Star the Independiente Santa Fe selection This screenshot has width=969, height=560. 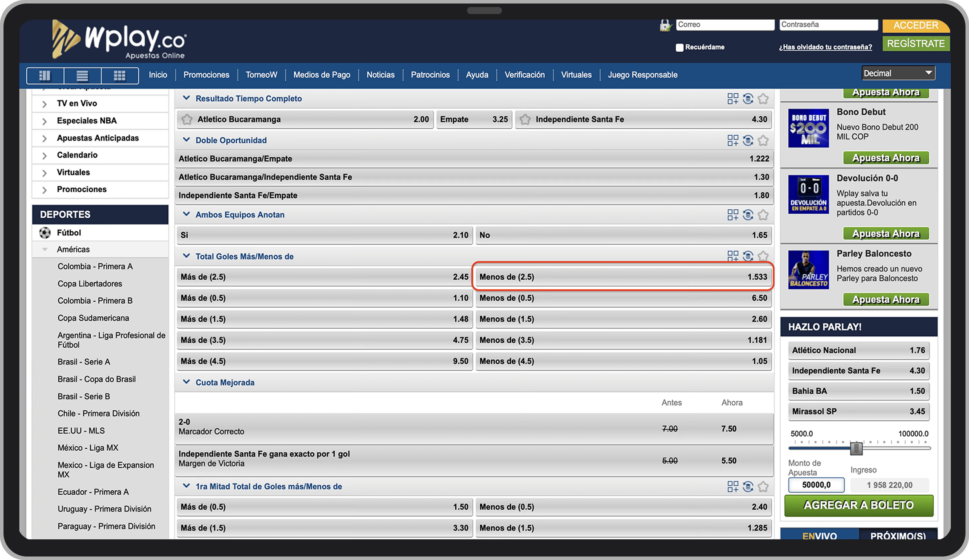tap(525, 120)
